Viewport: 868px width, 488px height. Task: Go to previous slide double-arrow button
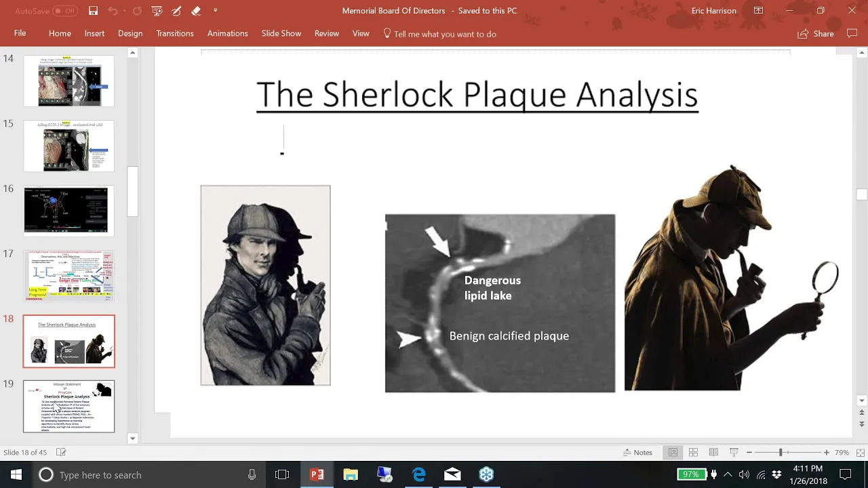pos(862,412)
